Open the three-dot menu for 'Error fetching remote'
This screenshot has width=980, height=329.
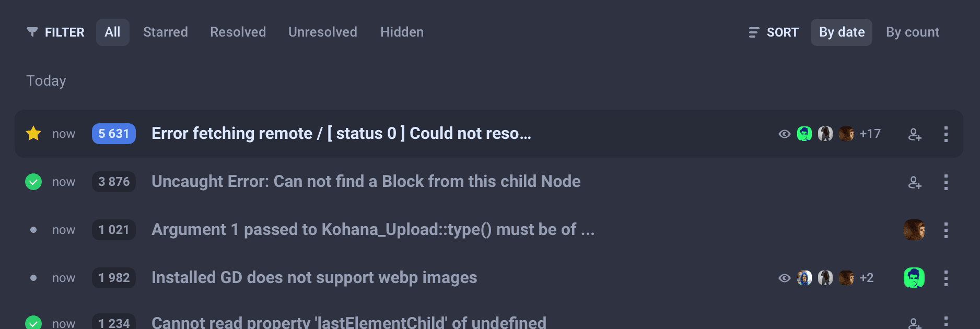[946, 134]
